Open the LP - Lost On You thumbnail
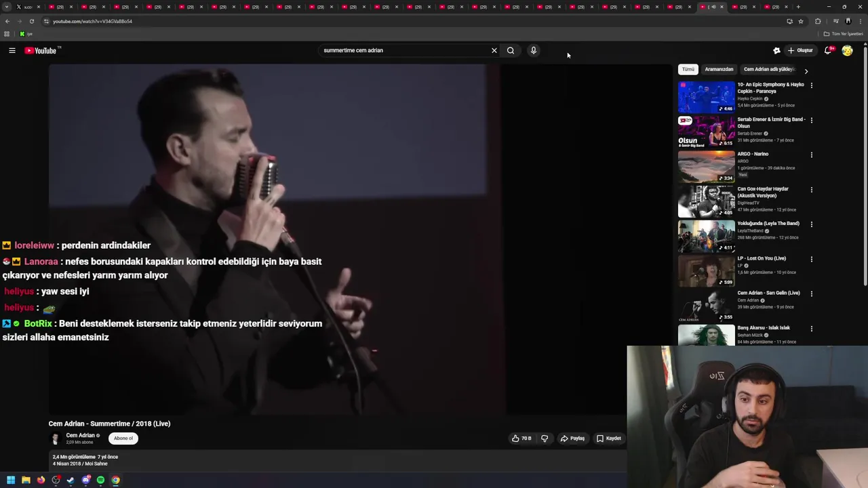The image size is (868, 488). click(706, 270)
